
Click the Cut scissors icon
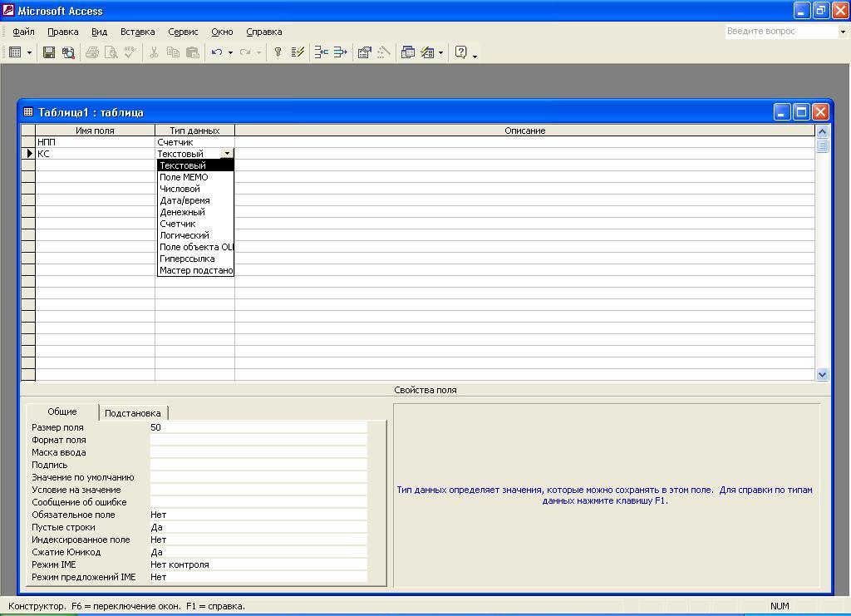pos(154,52)
